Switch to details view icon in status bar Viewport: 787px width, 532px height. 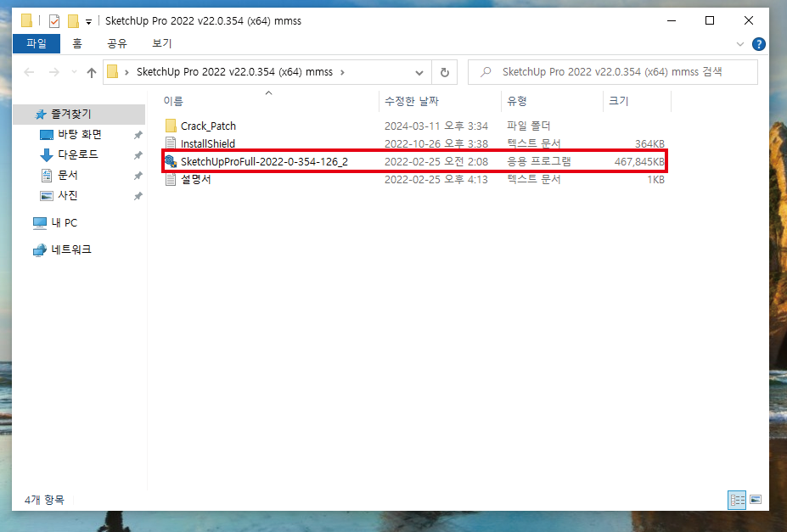(x=737, y=500)
